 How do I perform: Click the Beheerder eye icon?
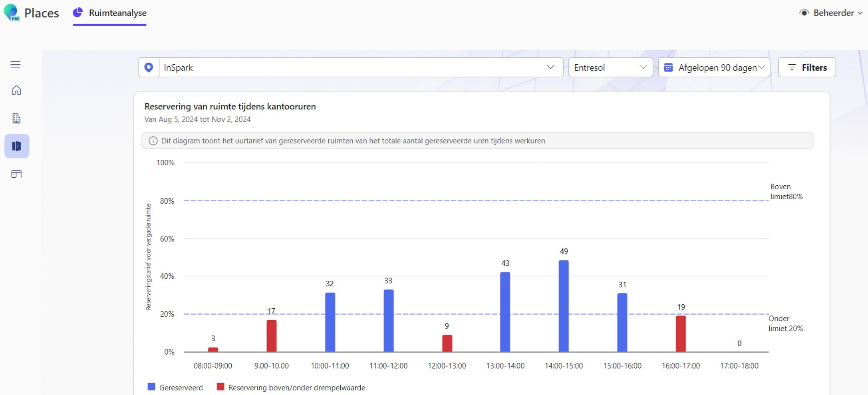(804, 13)
